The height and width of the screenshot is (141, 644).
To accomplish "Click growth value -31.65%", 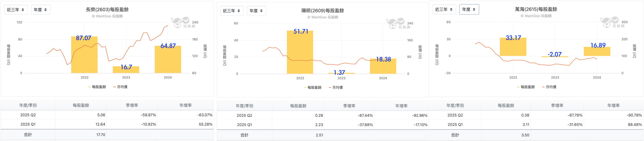I will pyautogui.click(x=575, y=125).
